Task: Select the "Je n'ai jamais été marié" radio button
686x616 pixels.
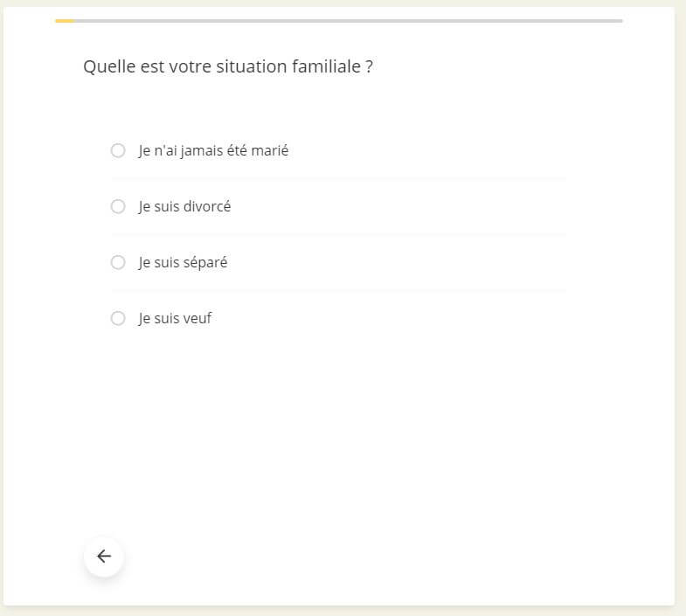Action: (x=118, y=150)
